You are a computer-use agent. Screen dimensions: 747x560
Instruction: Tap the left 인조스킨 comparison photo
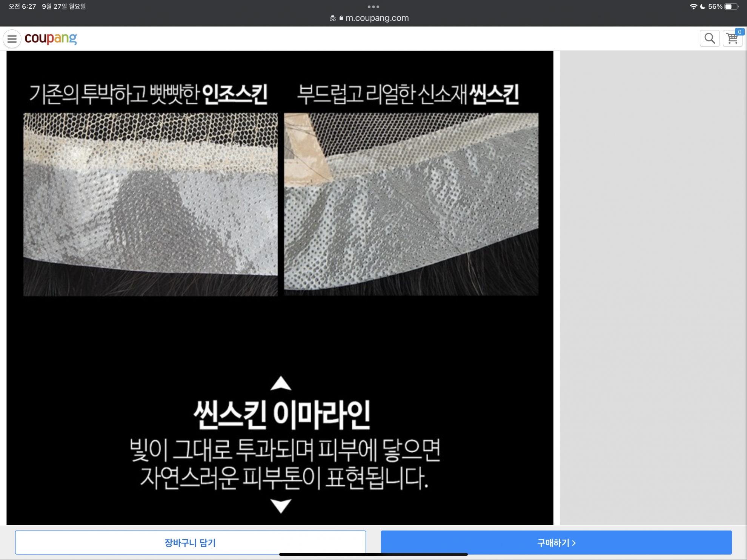(150, 204)
